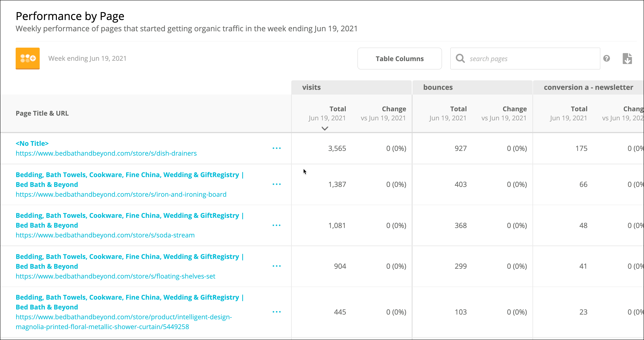The height and width of the screenshot is (340, 644).
Task: Click page title above floating-shelves-set URL
Action: 129,261
